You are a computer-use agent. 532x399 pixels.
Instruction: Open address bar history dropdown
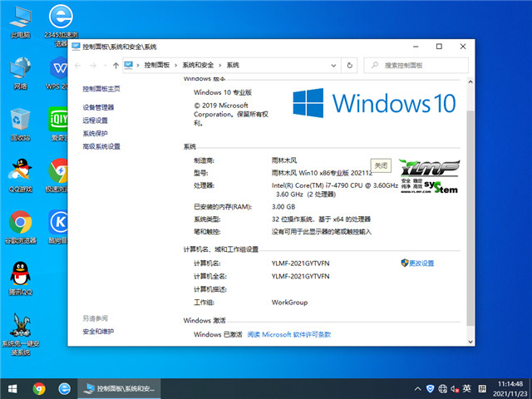point(333,66)
